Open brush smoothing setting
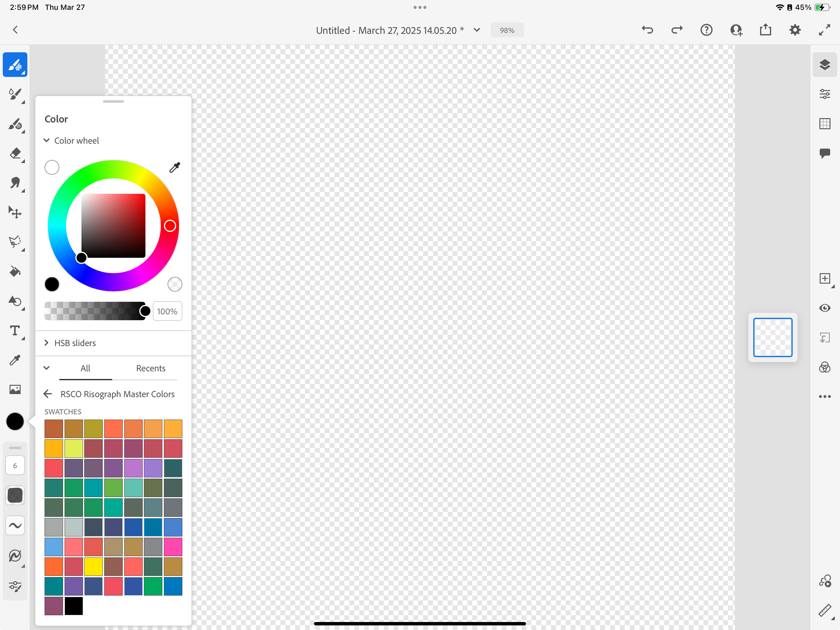 15,525
